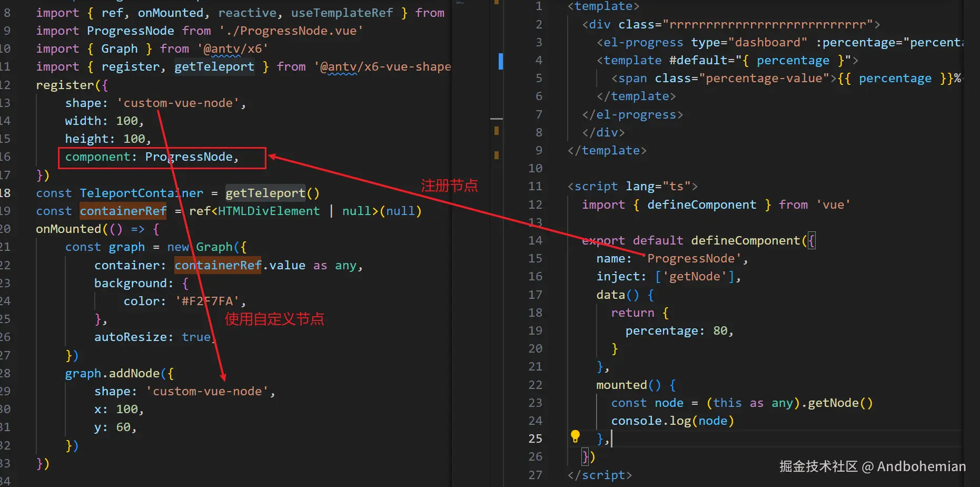Viewport: 980px width, 487px height.
Task: Click 'ProgressNode' in the 'component:' line
Action: (x=189, y=157)
